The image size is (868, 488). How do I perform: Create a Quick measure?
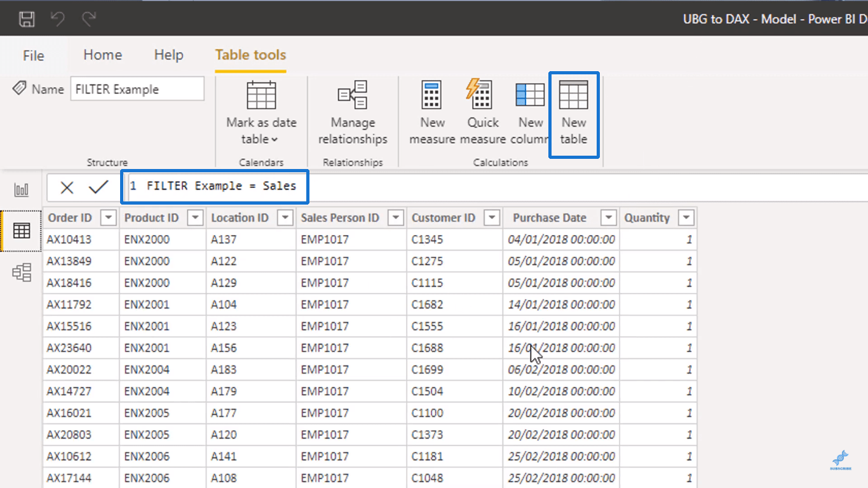click(482, 113)
